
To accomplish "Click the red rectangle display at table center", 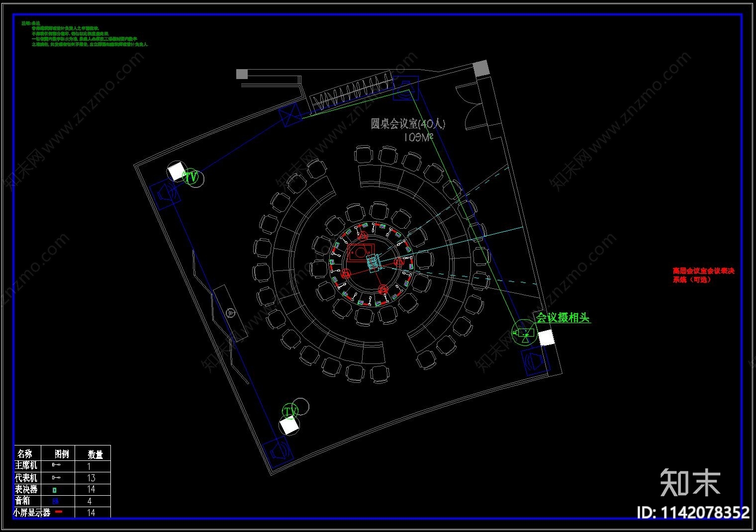I will (x=360, y=253).
